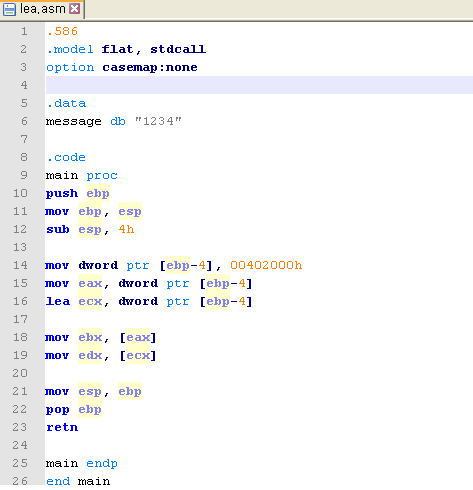Click the push instruction on line 10
This screenshot has height=490, width=473.
coord(62,194)
